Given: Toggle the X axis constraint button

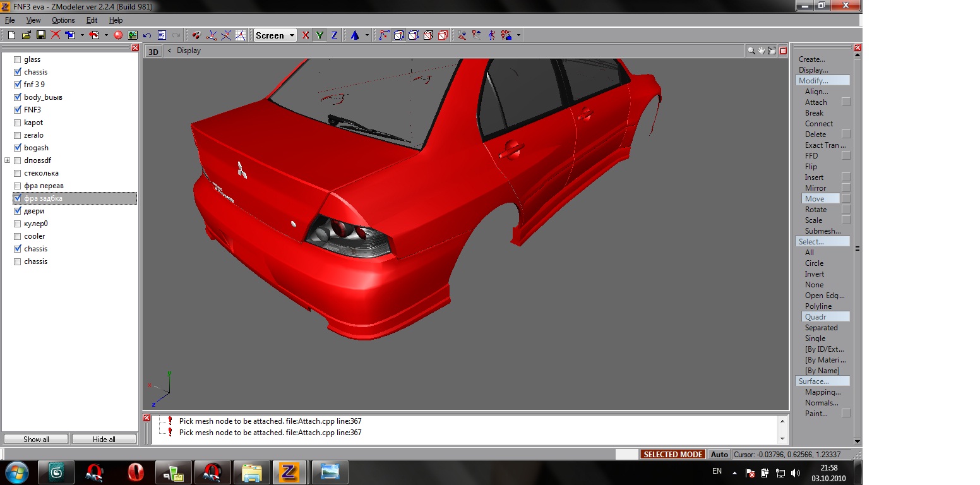Looking at the screenshot, I should tap(306, 35).
